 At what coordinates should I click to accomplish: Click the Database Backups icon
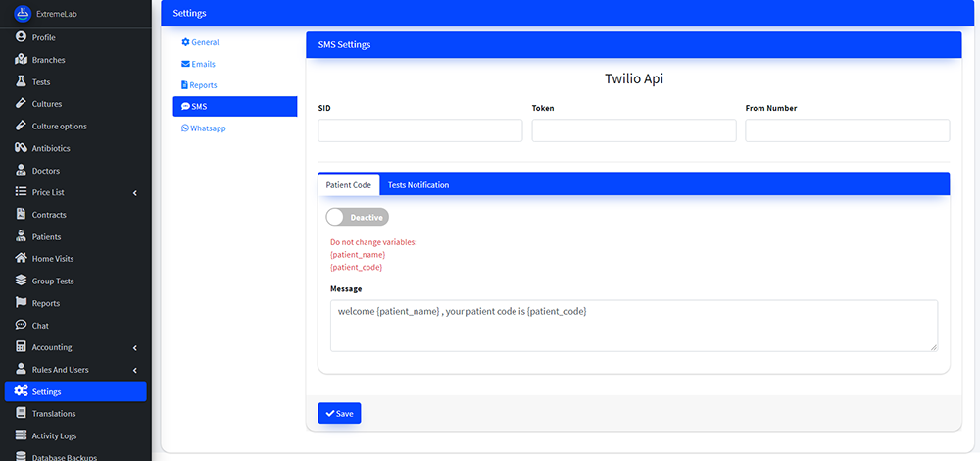tap(22, 456)
